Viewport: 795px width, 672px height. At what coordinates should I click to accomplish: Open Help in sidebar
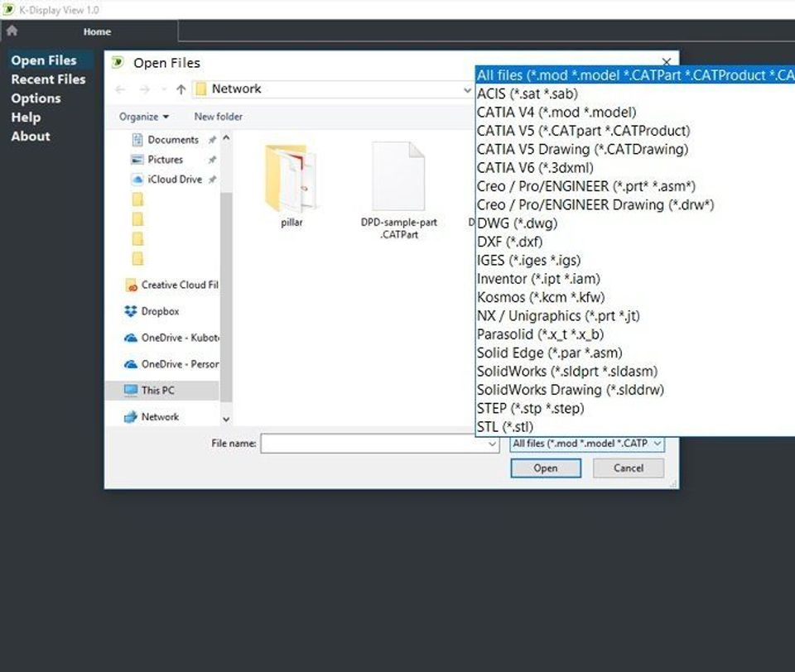click(x=26, y=117)
